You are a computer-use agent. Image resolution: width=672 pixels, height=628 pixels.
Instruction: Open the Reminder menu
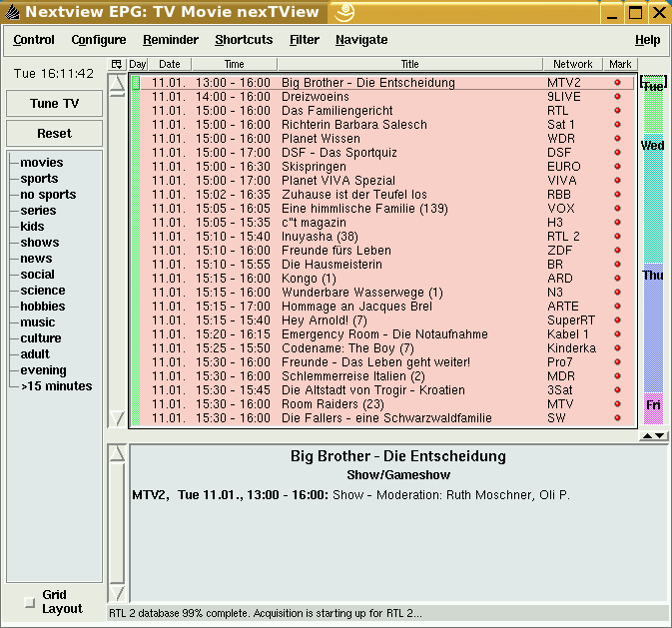tap(171, 40)
